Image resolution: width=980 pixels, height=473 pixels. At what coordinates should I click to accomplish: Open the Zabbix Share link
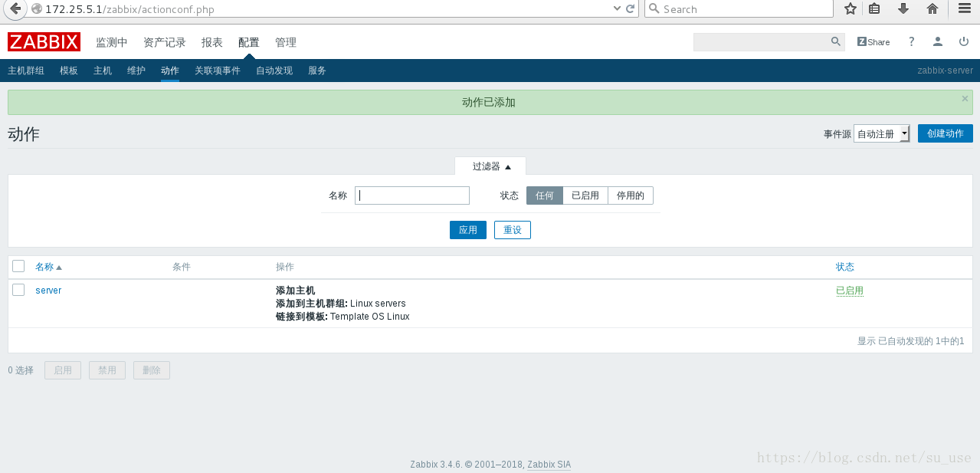pos(873,42)
